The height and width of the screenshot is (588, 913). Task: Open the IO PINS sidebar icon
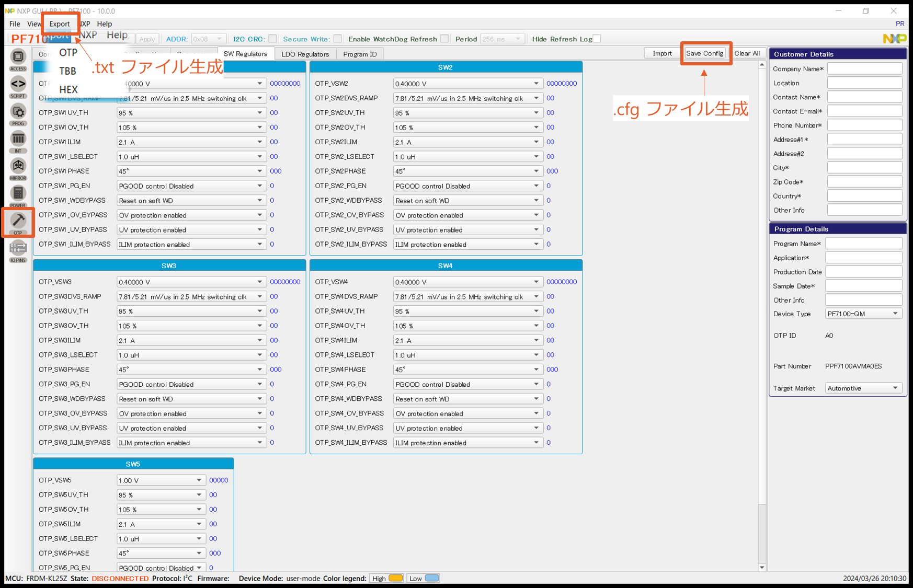(18, 249)
